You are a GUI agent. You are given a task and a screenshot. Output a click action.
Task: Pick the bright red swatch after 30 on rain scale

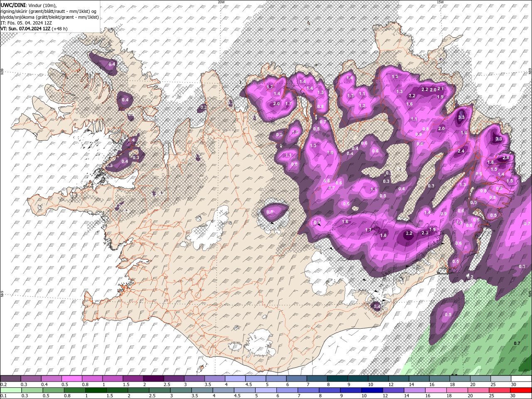pyautogui.click(x=522, y=390)
